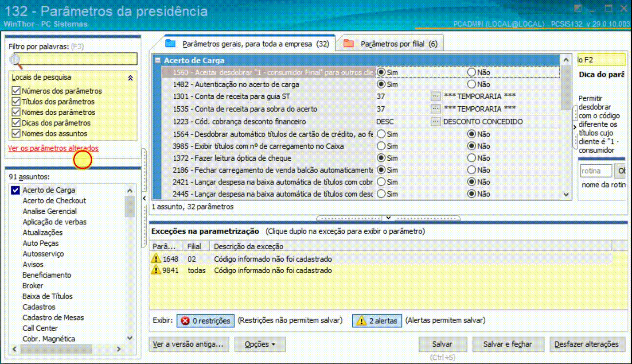Collapse the Acerto de Carga group header
Image resolution: width=632 pixels, height=364 pixels.
158,60
